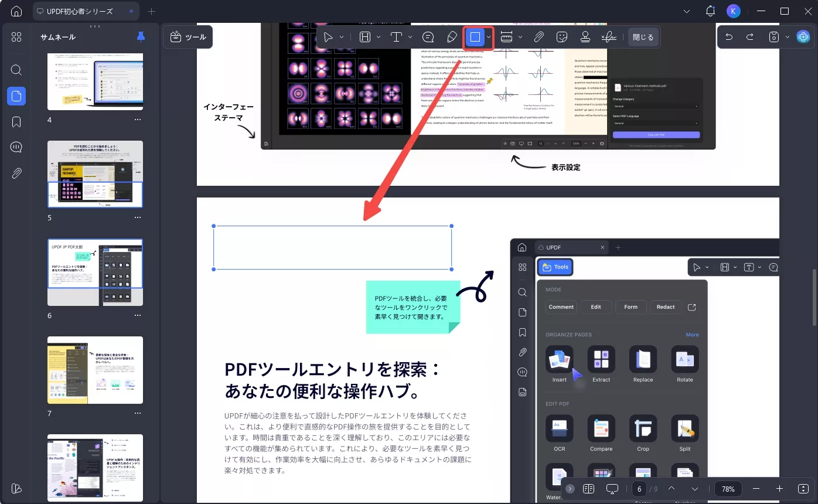Go to the next page with down arrow
818x504 pixels.
point(695,489)
